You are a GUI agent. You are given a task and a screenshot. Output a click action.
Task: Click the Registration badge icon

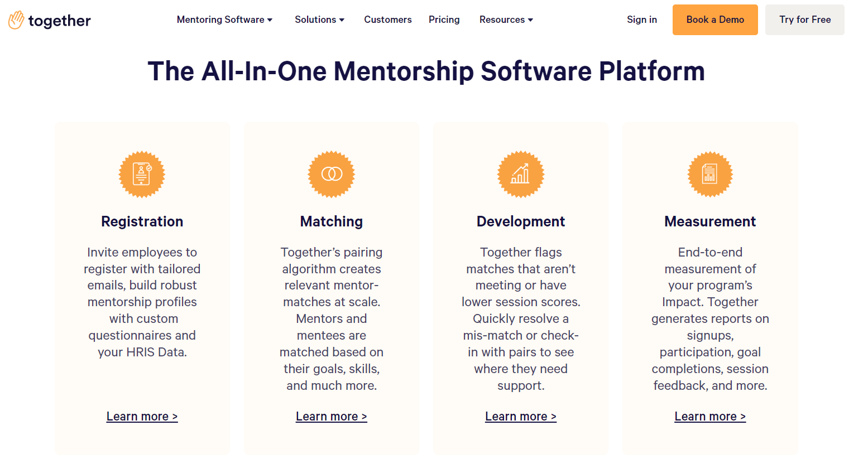tap(142, 175)
